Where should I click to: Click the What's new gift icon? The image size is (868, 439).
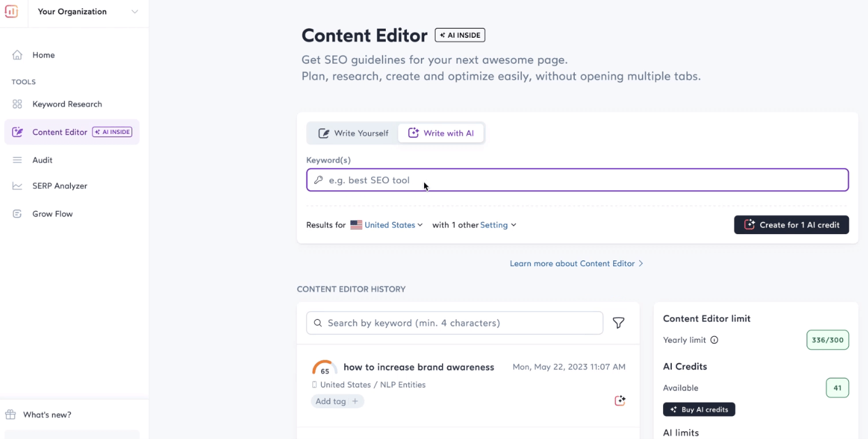10,415
